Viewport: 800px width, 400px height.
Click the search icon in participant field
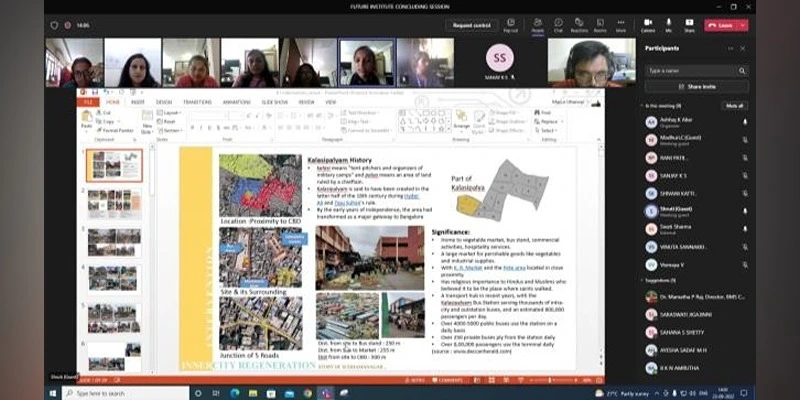742,71
